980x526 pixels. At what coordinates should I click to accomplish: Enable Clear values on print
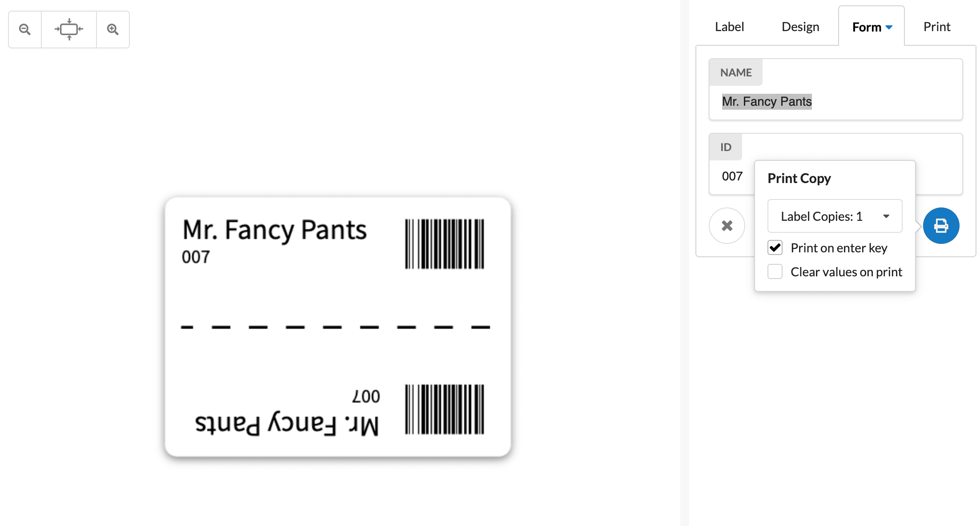775,271
